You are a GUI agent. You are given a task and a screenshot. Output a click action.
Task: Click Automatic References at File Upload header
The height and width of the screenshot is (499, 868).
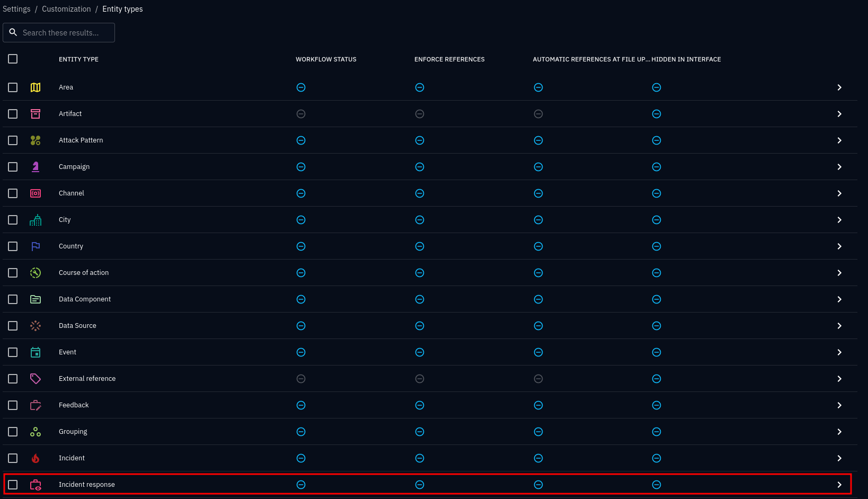tap(591, 59)
